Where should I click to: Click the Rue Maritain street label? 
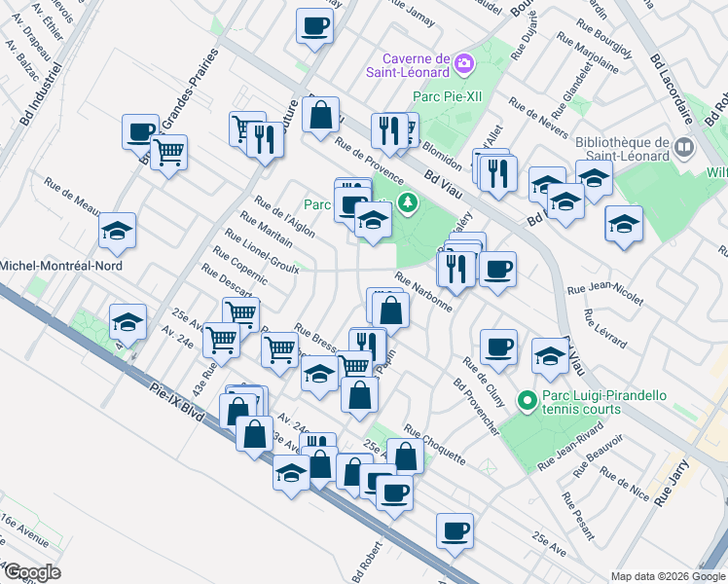tap(267, 230)
